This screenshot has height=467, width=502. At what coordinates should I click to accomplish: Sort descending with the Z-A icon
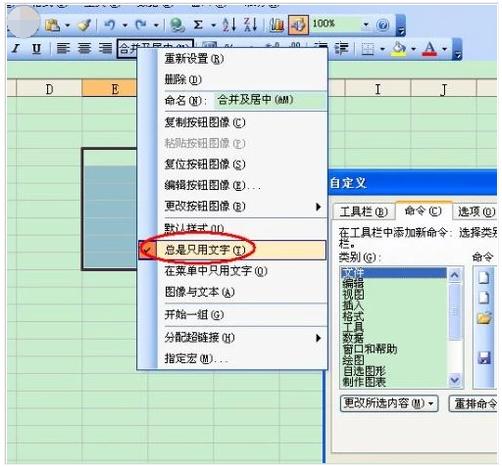pos(250,25)
